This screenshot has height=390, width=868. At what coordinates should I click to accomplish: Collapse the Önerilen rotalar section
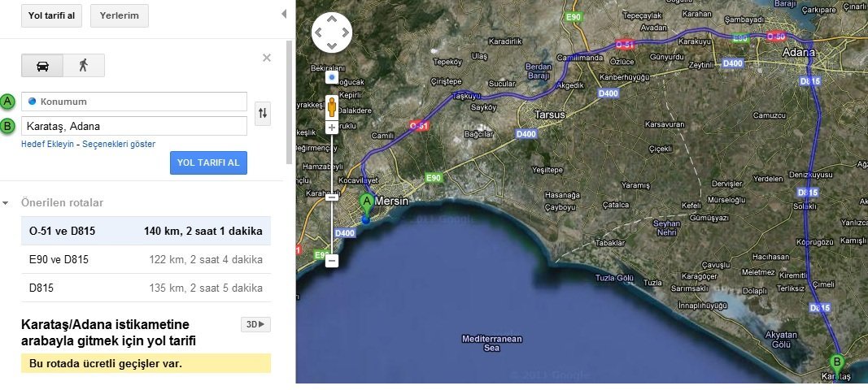pos(6,203)
